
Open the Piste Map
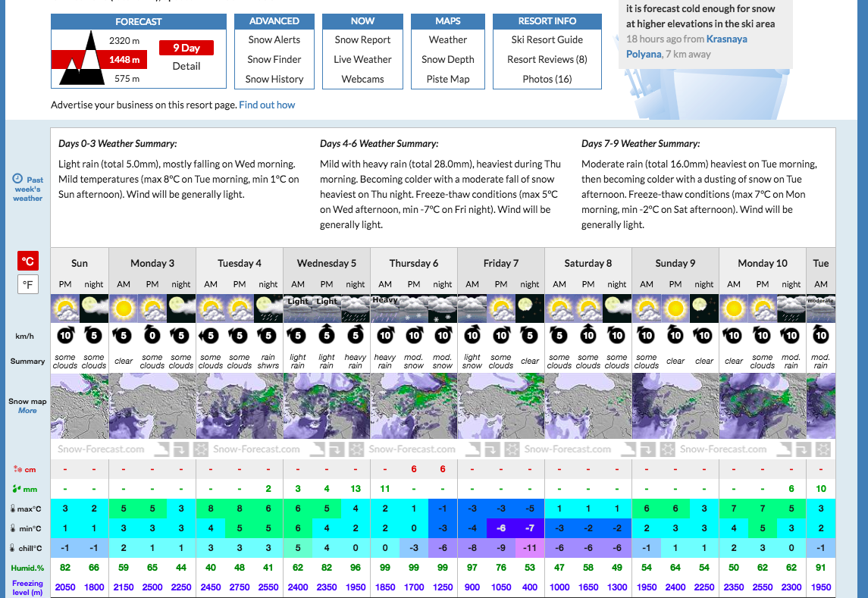click(448, 79)
